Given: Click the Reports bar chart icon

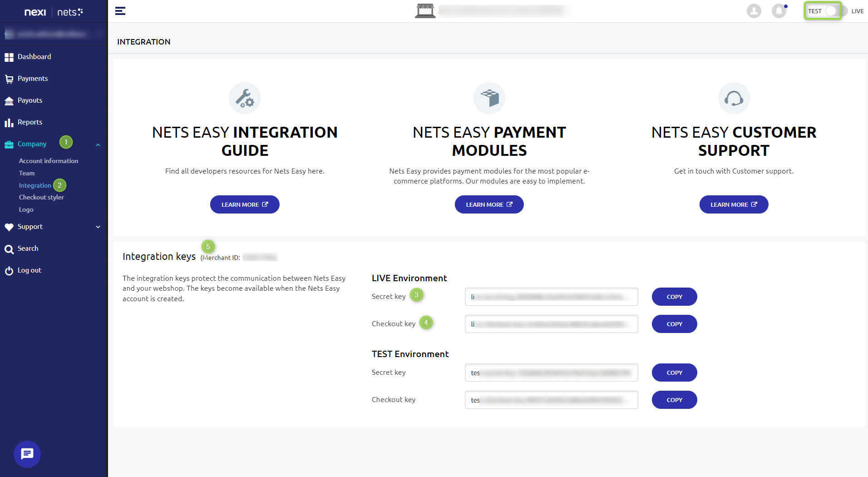Looking at the screenshot, I should tap(9, 123).
